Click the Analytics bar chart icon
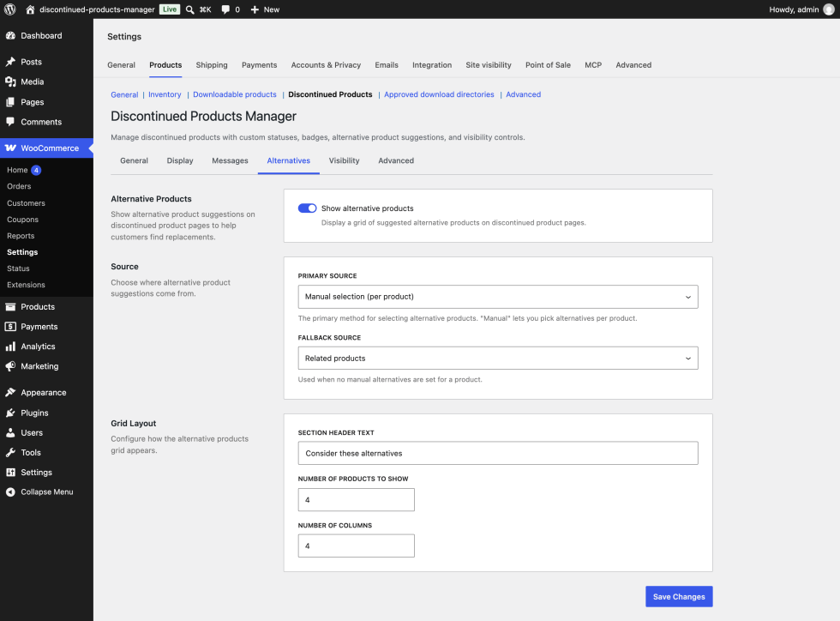 [x=10, y=347]
